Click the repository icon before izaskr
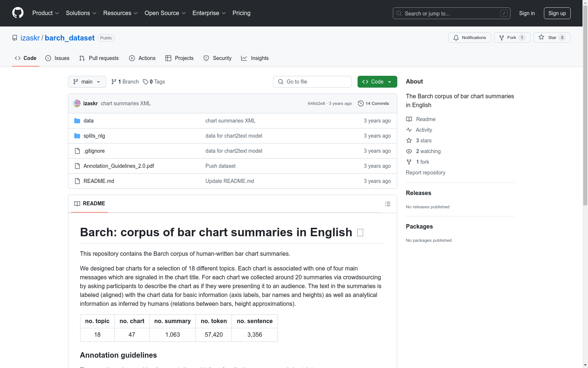 pos(15,38)
